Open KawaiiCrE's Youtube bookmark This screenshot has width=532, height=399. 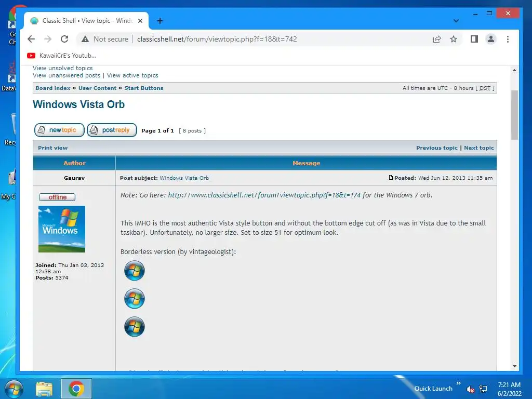(62, 55)
